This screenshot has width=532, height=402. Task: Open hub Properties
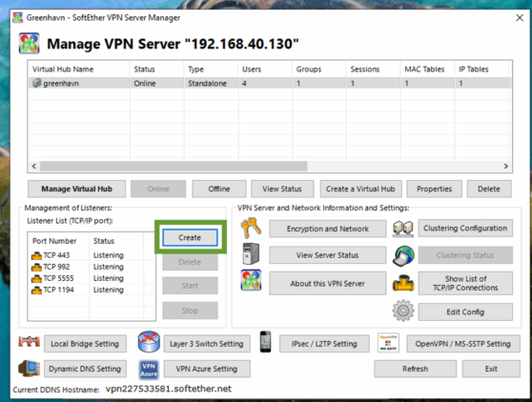tap(435, 189)
